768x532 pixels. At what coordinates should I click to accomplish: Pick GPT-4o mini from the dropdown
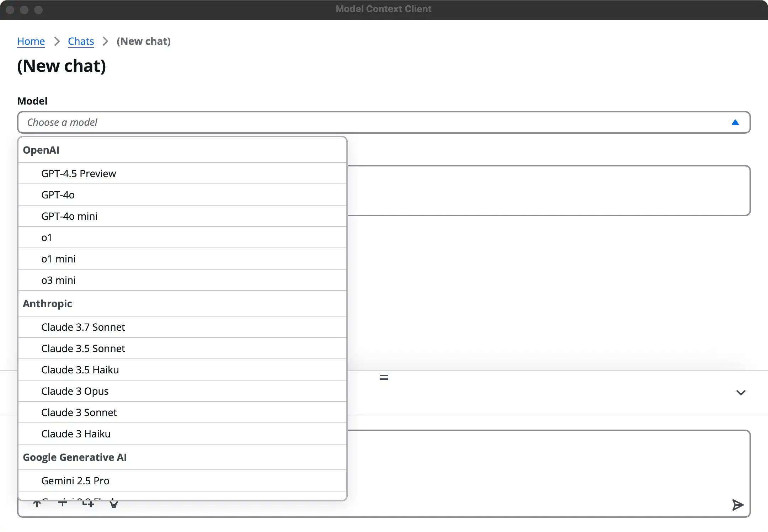tap(69, 216)
